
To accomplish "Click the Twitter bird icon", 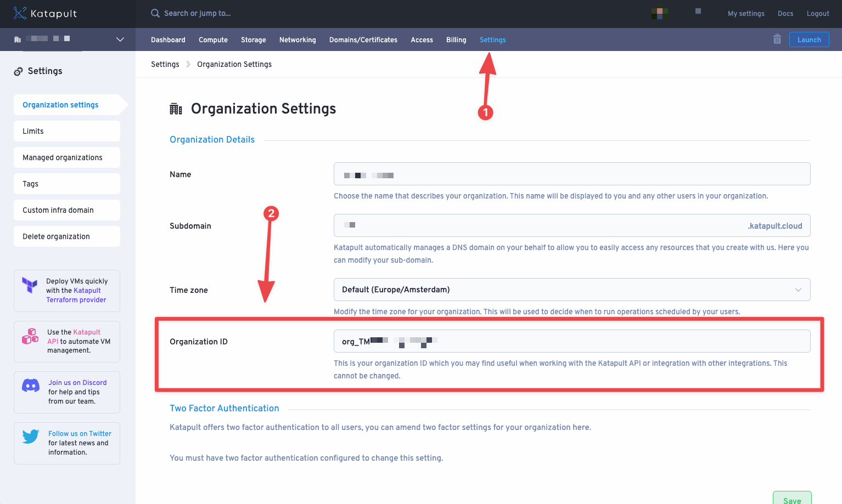I will pyautogui.click(x=31, y=437).
